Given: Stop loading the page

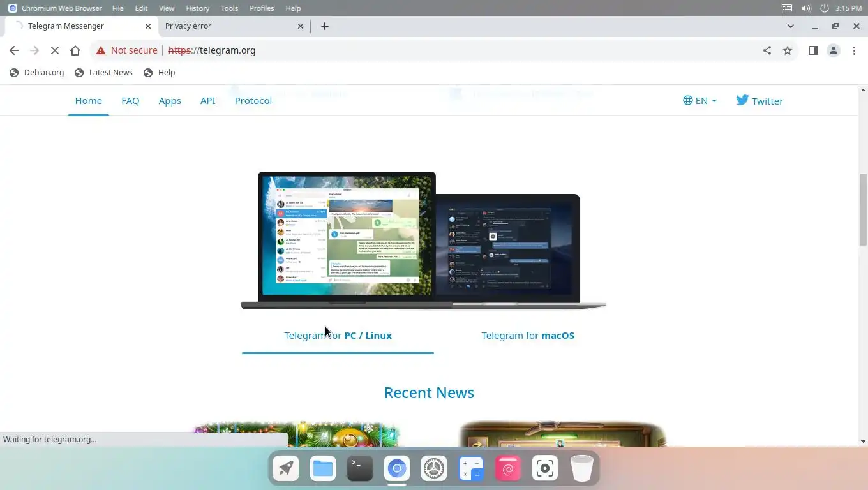Looking at the screenshot, I should (x=55, y=50).
